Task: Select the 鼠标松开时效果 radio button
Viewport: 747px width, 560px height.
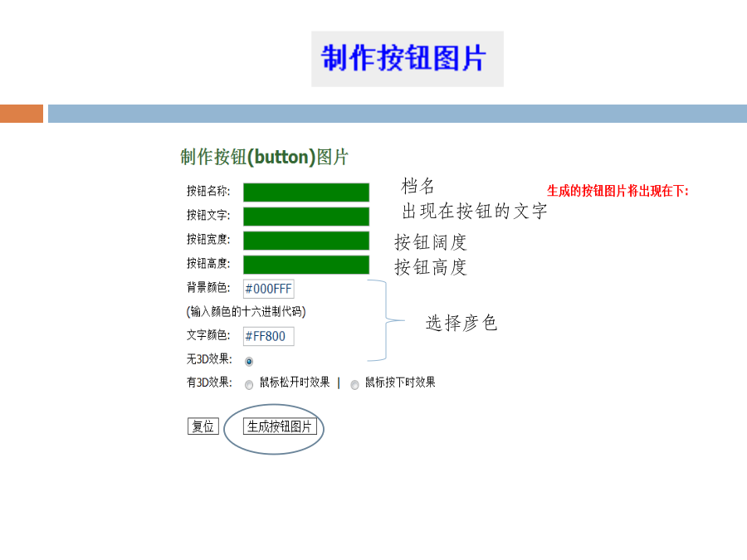Action: point(249,385)
